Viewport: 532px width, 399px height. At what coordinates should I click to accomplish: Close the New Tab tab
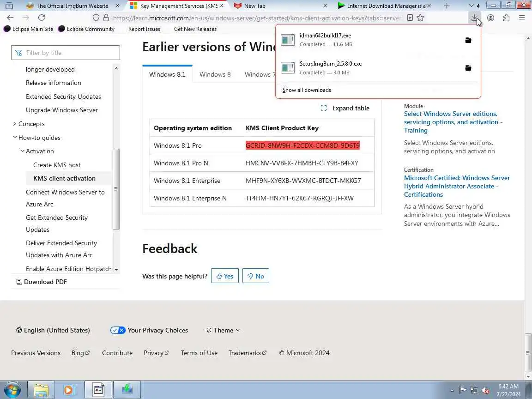point(325,6)
